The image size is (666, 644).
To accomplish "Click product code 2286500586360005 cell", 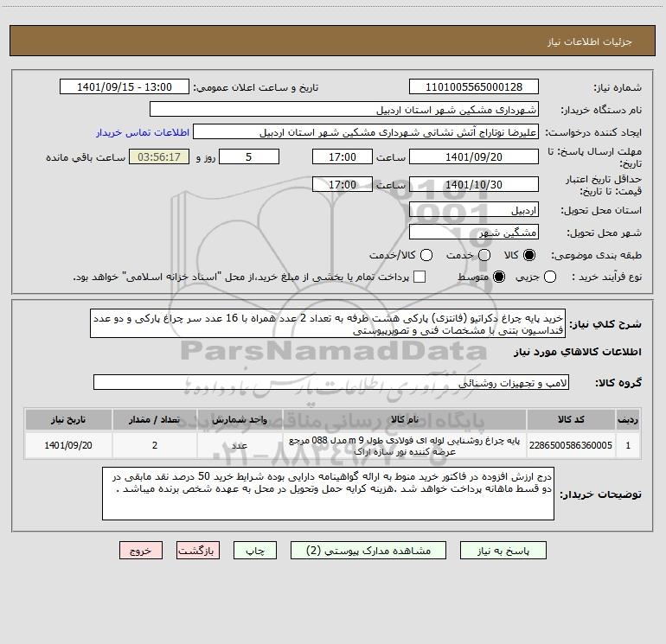I will point(571,445).
